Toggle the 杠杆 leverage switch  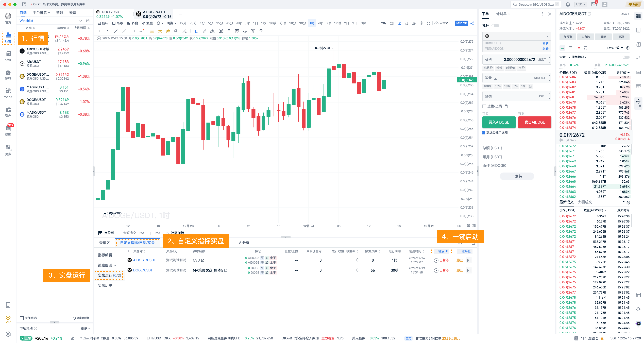[x=495, y=25]
